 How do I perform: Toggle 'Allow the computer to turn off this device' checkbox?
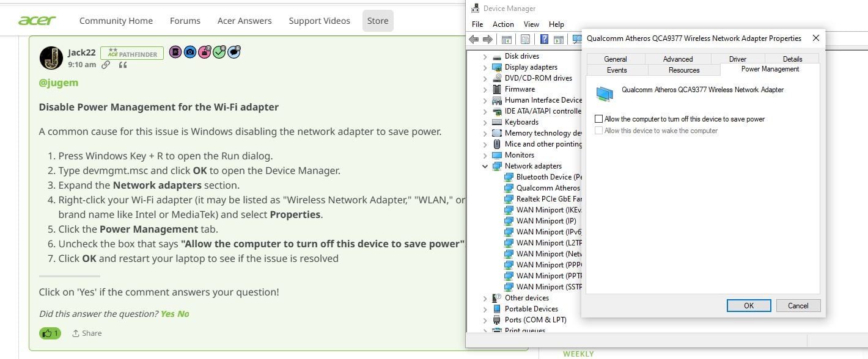click(x=599, y=119)
